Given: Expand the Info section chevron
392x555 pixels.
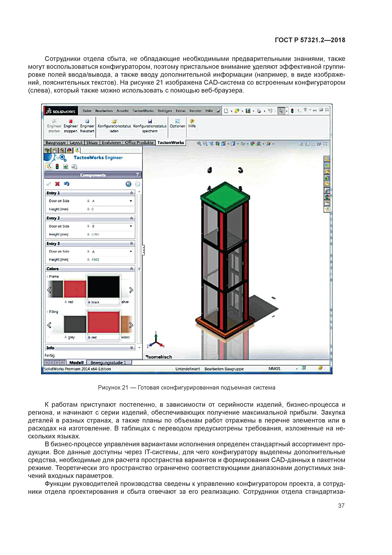Looking at the screenshot, I should pos(131,348).
